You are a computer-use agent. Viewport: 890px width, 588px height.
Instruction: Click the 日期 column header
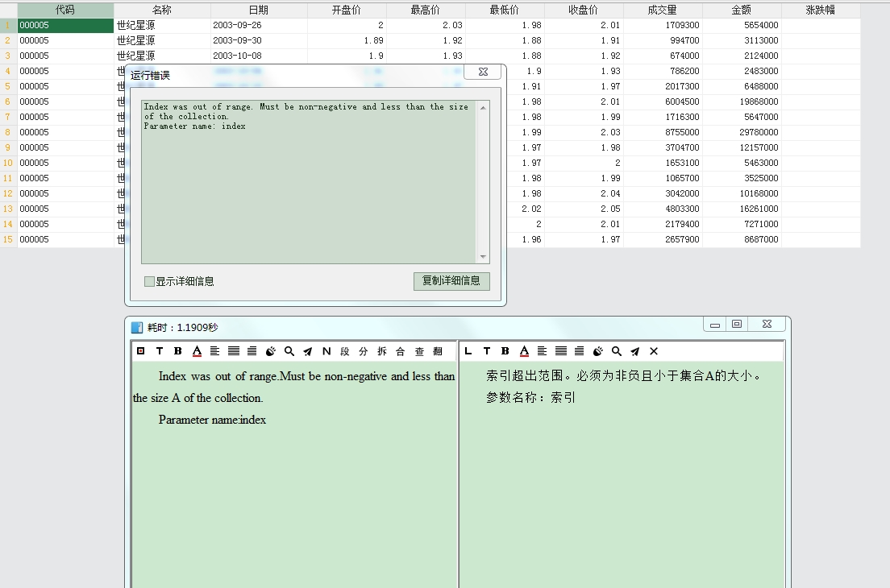click(x=259, y=10)
